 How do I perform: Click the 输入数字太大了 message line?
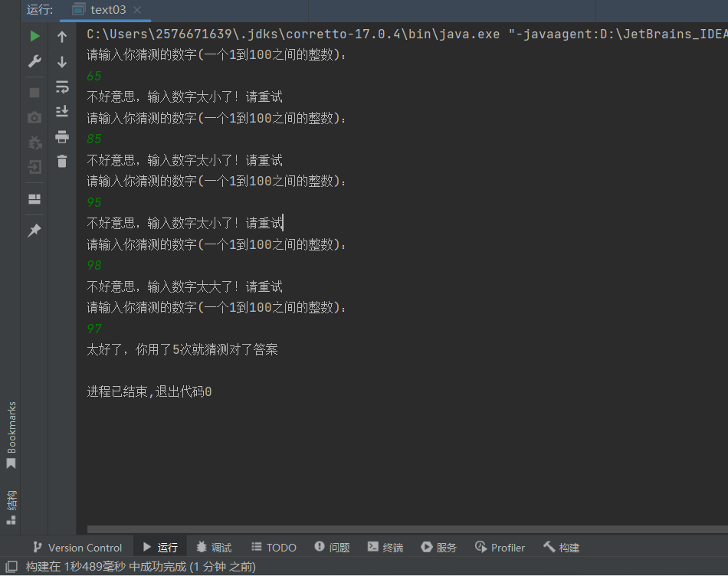(x=185, y=286)
